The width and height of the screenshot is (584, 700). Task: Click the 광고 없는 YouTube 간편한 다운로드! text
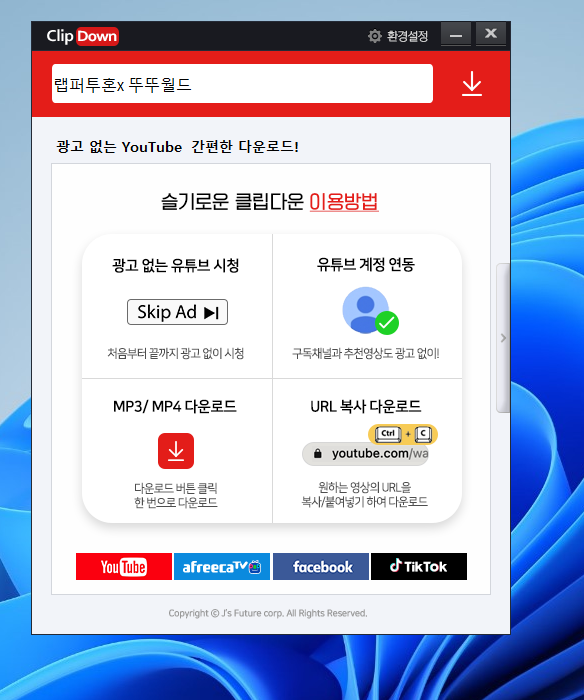click(177, 146)
